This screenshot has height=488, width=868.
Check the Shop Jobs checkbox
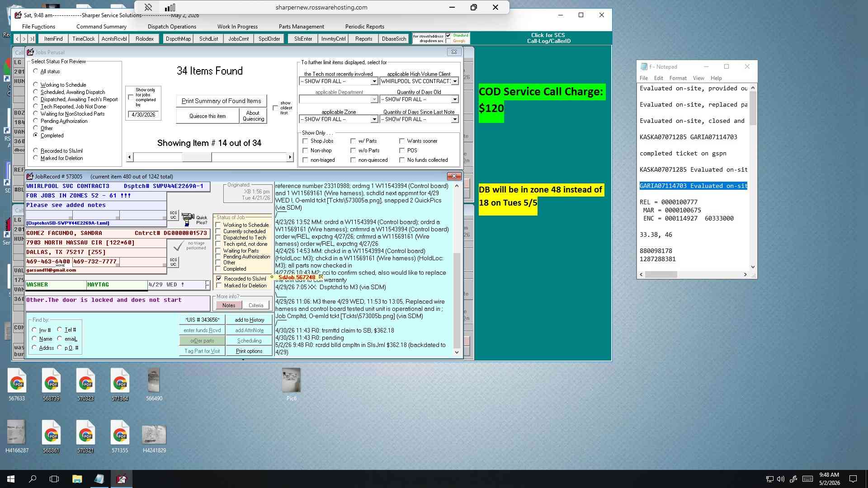click(306, 141)
